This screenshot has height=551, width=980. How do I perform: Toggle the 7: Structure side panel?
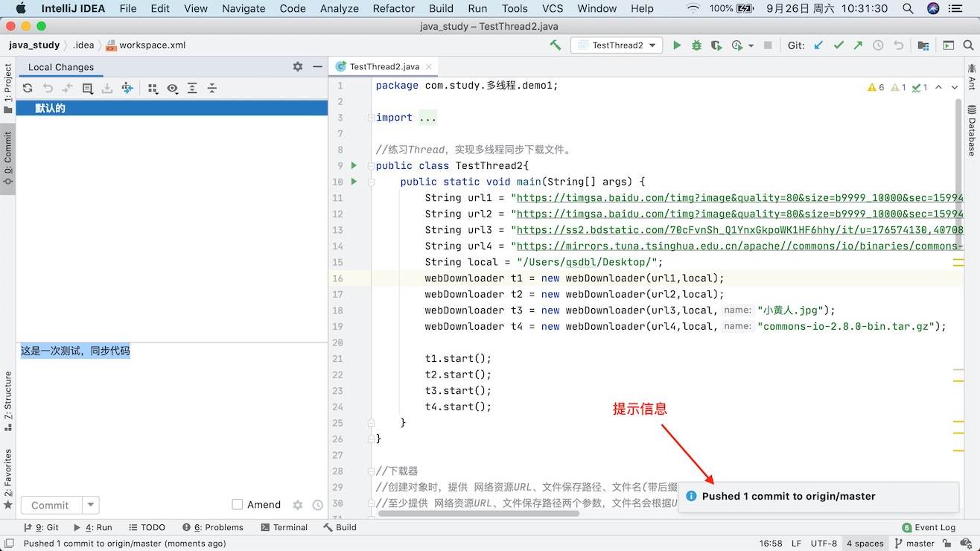[8, 402]
